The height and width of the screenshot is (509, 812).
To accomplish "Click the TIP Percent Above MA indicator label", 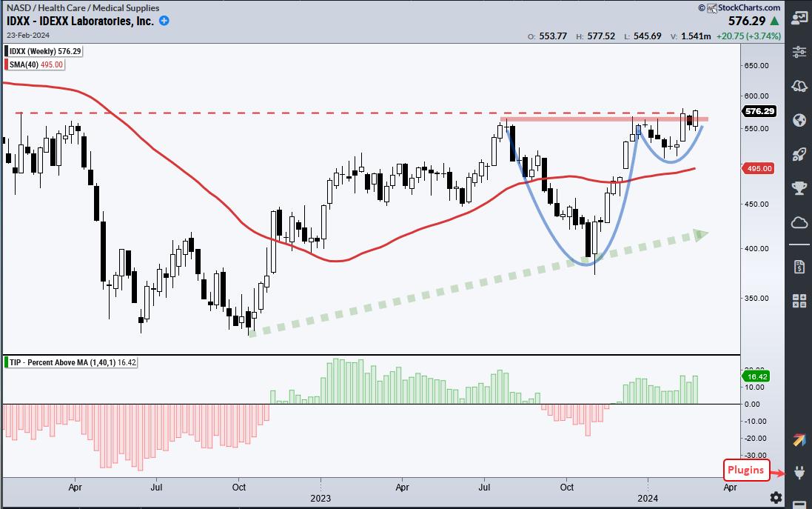I will tap(70, 362).
